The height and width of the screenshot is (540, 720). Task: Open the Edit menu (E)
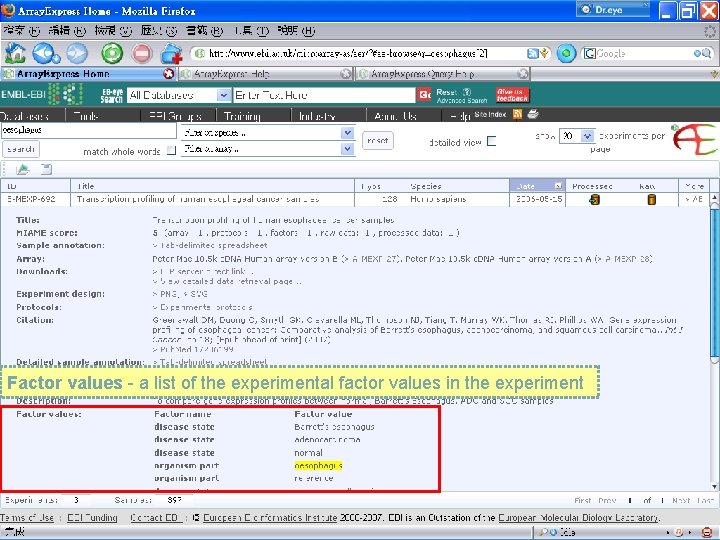tap(67, 31)
